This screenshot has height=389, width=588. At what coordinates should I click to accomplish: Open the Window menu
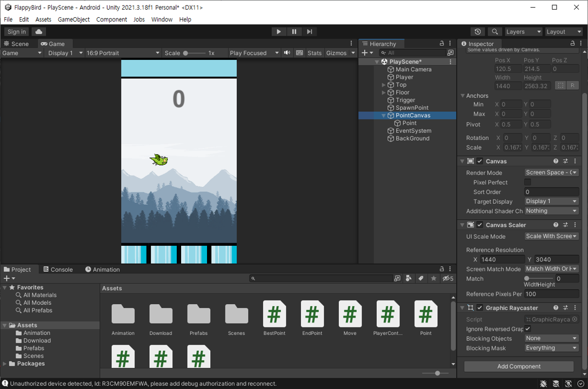[162, 19]
